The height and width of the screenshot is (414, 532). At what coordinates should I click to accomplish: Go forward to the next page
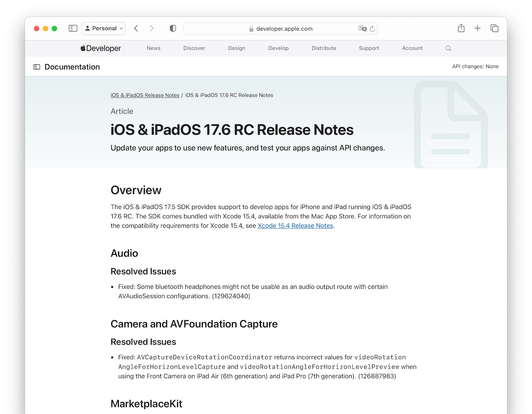152,28
